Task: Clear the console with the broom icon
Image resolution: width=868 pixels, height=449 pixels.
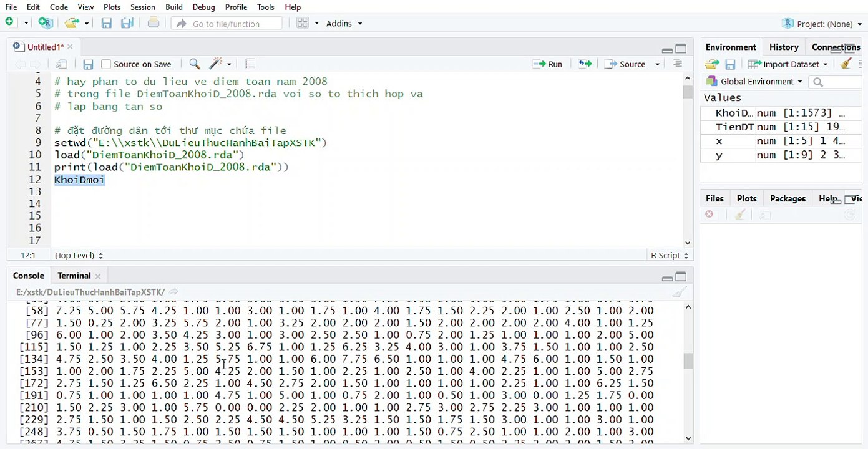Action: point(680,292)
